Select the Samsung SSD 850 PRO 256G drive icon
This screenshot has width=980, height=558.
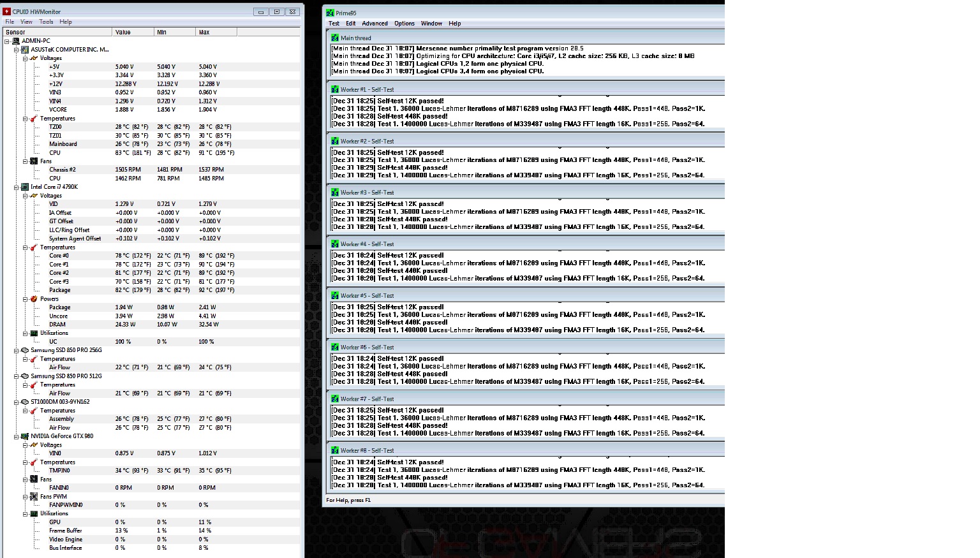pyautogui.click(x=25, y=350)
